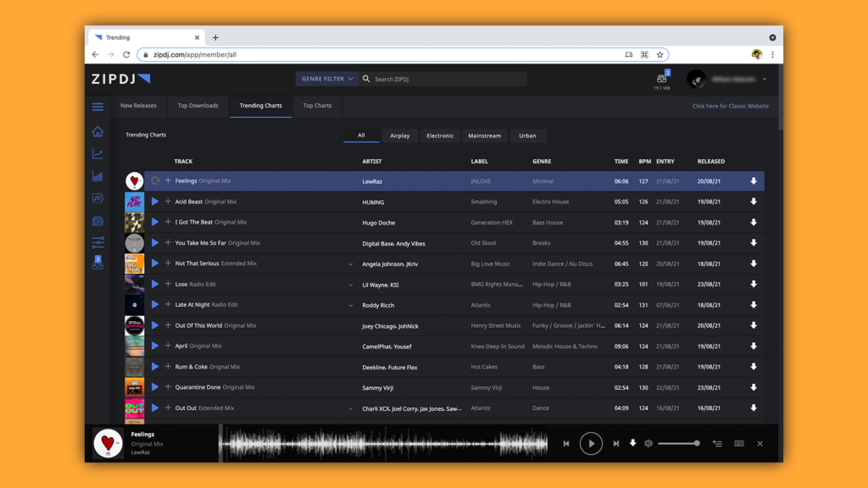Click the Classic Website link

tap(730, 106)
